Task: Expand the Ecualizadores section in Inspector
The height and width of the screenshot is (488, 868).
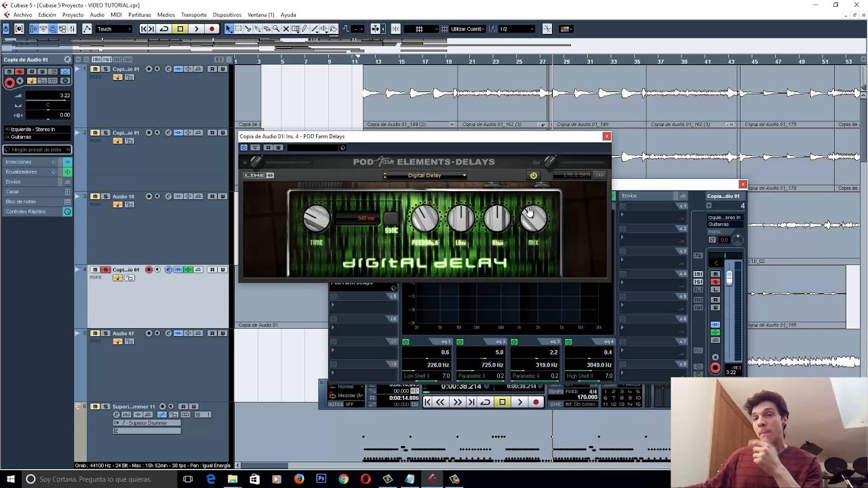Action: click(x=37, y=172)
